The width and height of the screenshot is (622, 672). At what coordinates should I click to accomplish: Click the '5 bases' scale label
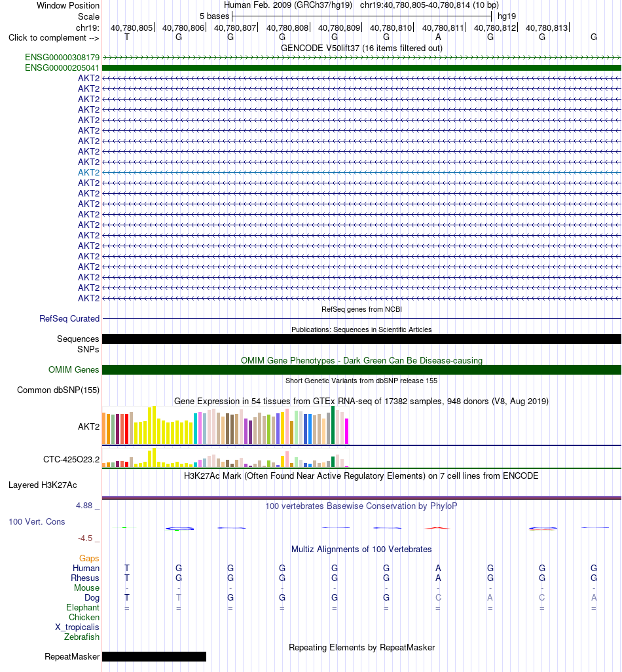(214, 16)
